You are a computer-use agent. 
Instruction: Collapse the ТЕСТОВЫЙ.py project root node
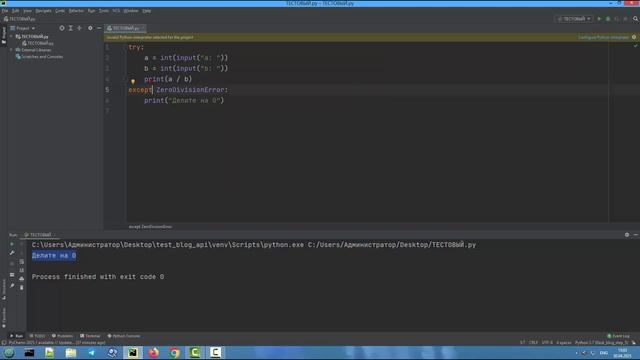(x=11, y=36)
